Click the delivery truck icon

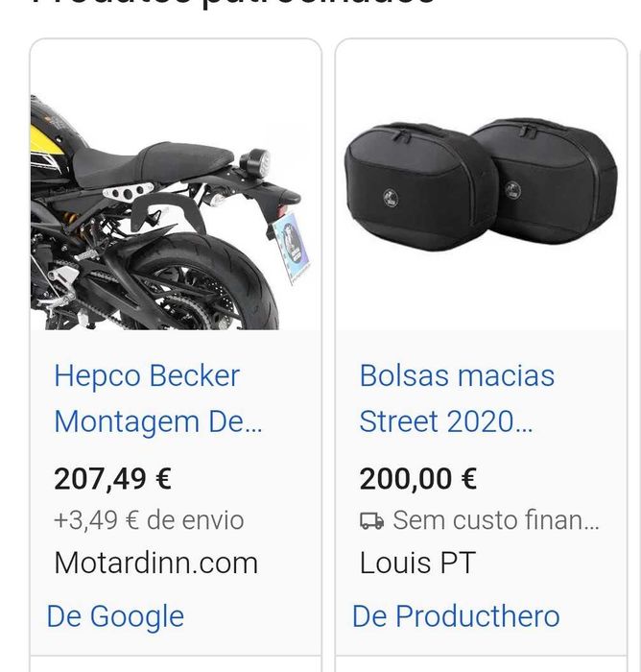click(x=371, y=521)
